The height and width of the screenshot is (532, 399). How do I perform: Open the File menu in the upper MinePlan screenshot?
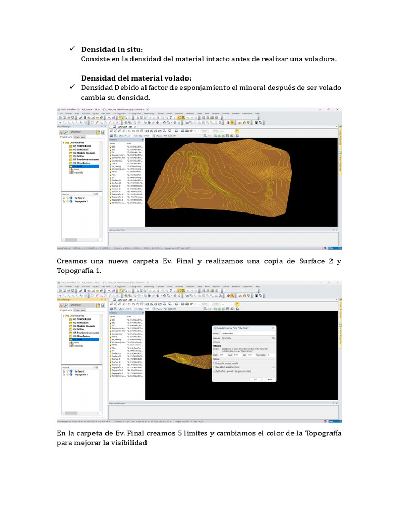tap(61, 114)
